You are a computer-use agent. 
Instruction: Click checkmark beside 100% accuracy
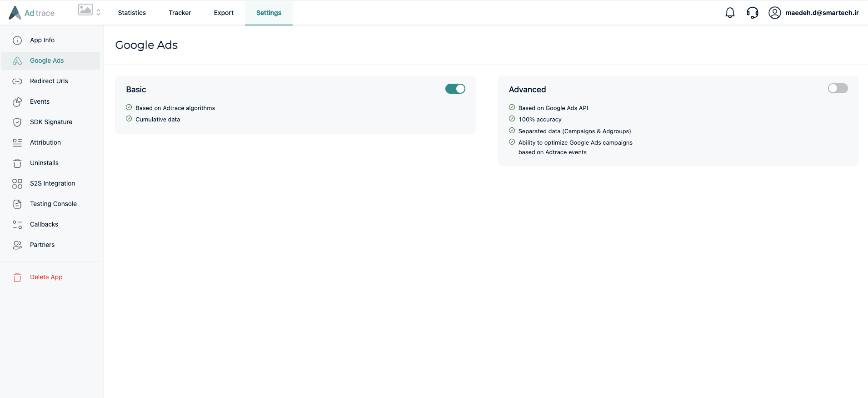click(512, 119)
